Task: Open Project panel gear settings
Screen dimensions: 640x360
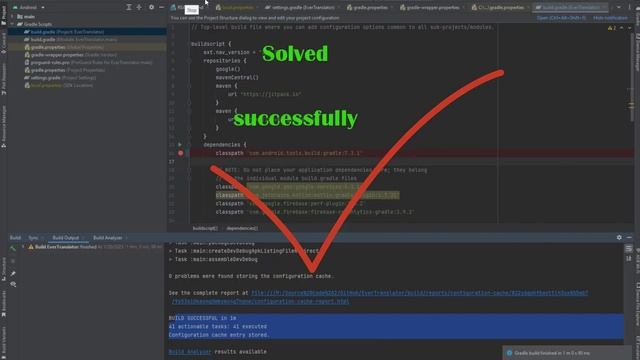Action: pos(151,7)
